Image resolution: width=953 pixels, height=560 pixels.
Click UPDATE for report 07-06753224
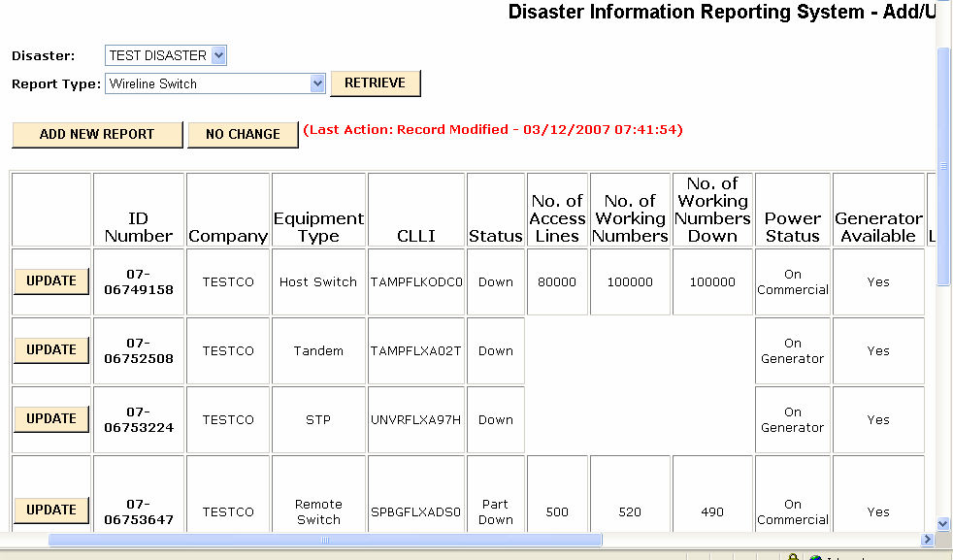click(x=51, y=419)
